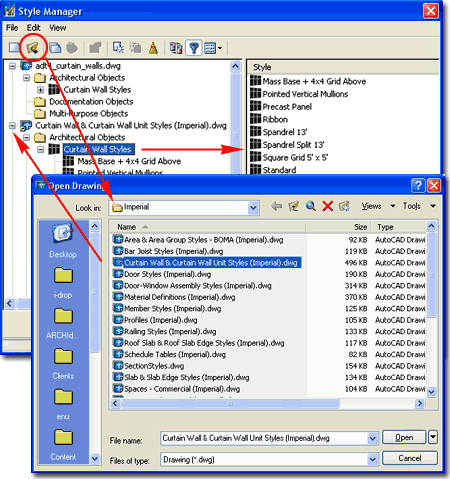Collapse the adt4_curtain_walls.dwg tree node

pos(12,66)
